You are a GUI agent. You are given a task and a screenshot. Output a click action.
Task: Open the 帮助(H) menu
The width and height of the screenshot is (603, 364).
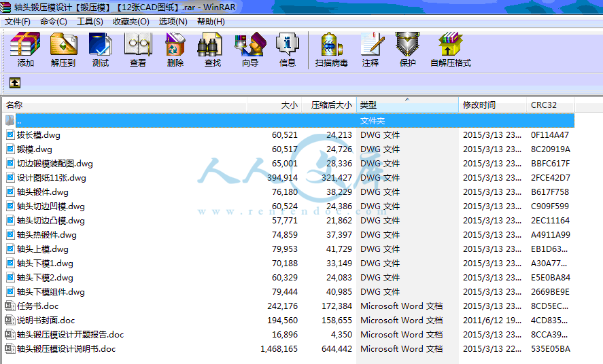pos(211,22)
